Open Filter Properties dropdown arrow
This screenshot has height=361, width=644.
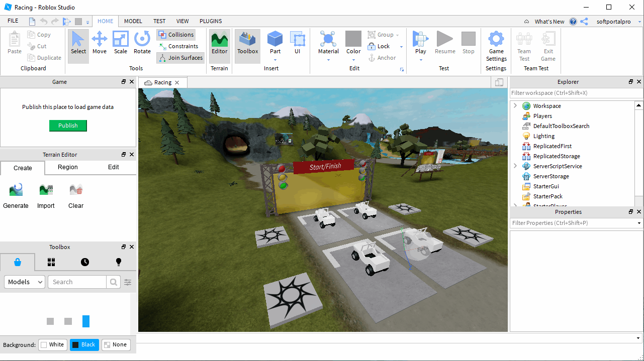pos(639,223)
